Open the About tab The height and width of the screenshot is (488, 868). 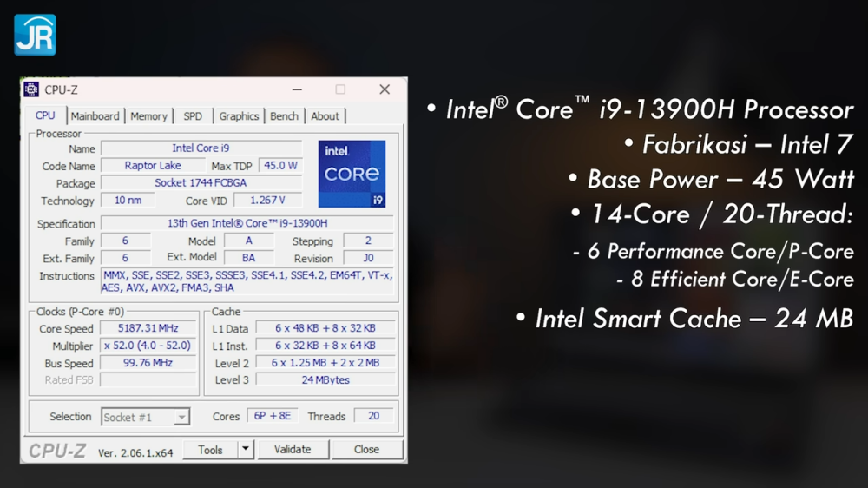(x=325, y=116)
